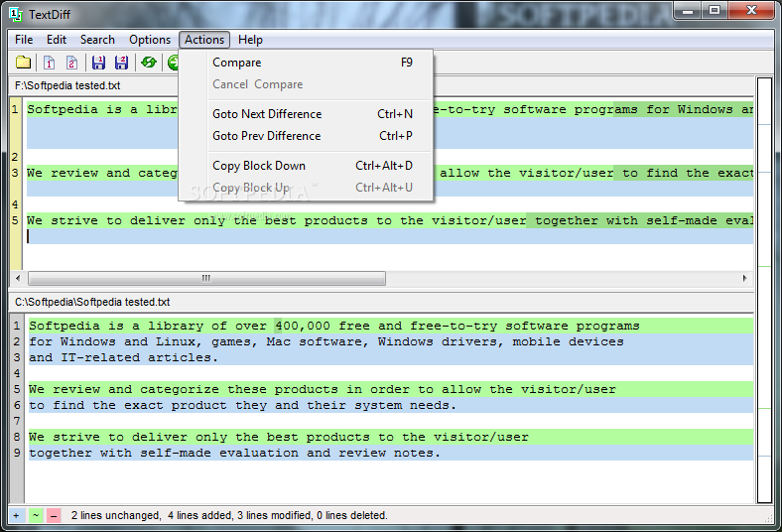Click the F:\Softpedia tested.txt path label
The height and width of the screenshot is (532, 782).
coord(67,85)
